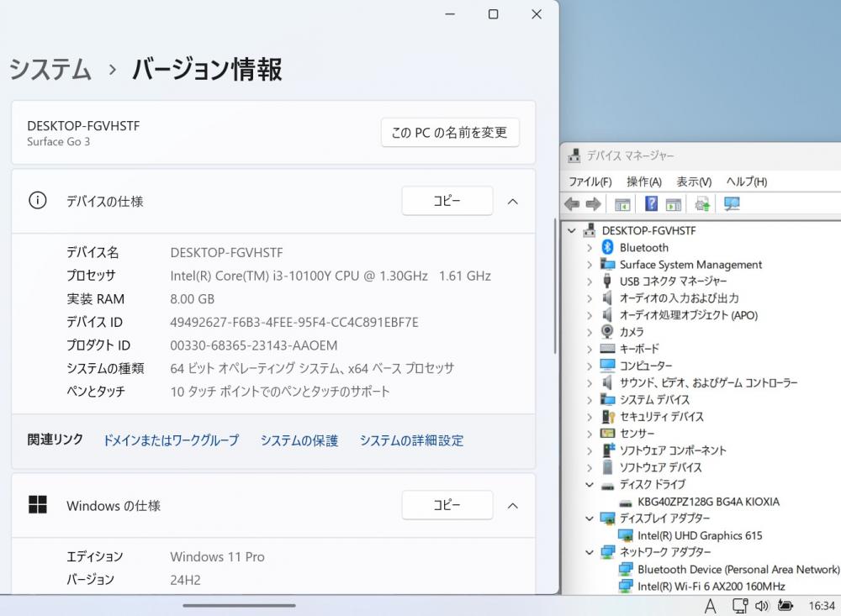Click the 16:34 clock in the taskbar

[821, 606]
